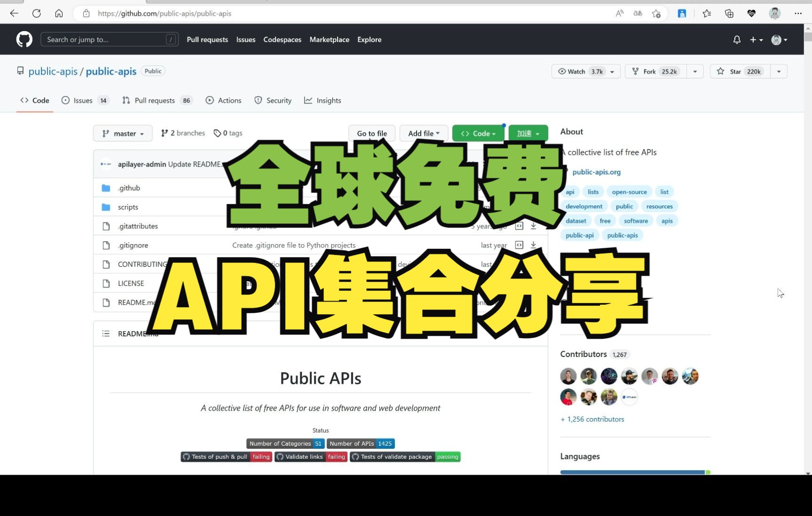The image size is (812, 516).
Task: Open the public-apis owner link
Action: (x=53, y=71)
